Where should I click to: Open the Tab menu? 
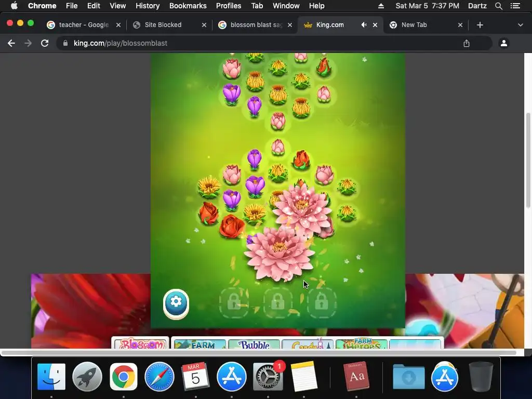[x=257, y=6]
